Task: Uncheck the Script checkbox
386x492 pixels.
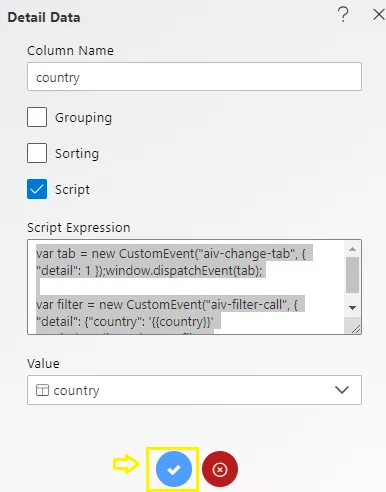Action: (37, 189)
